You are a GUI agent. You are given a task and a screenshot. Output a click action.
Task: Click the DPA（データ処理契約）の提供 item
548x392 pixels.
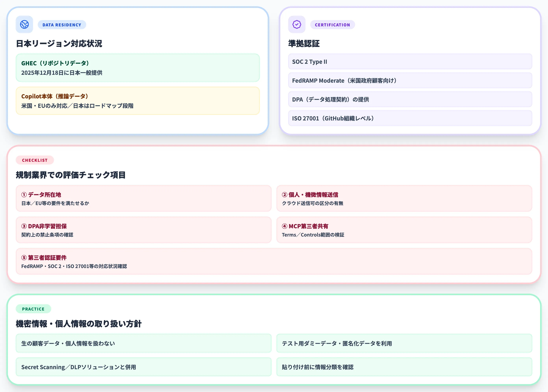click(410, 99)
